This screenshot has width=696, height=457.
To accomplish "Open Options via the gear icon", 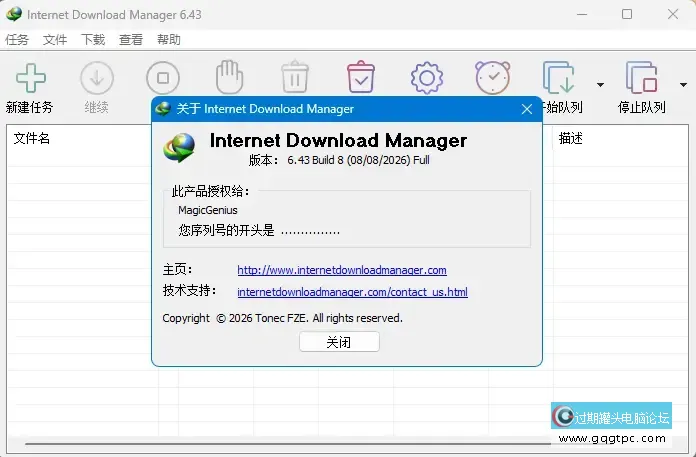I will pos(427,78).
